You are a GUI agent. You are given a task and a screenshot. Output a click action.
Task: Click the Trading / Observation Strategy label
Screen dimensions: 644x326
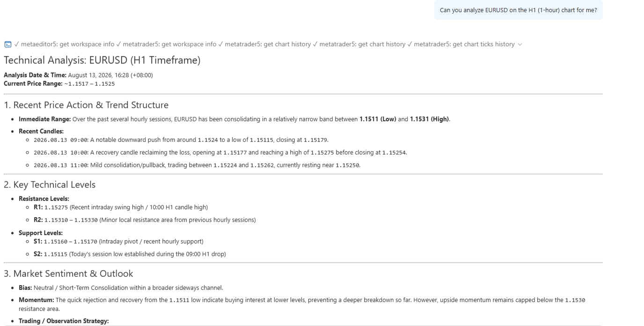64,321
